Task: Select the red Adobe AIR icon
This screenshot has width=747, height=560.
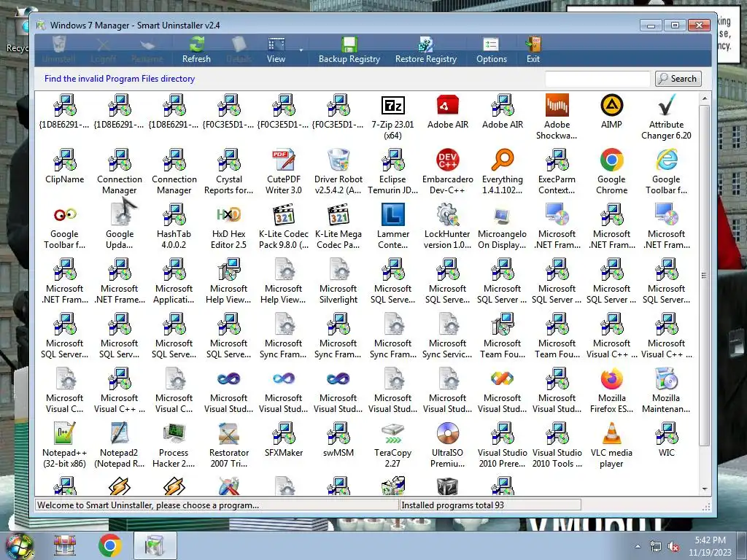Action: click(448, 112)
